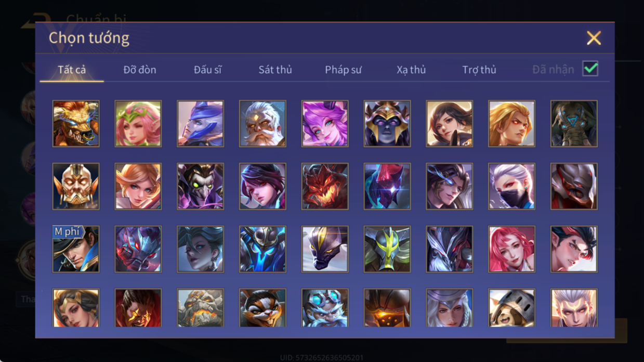Pick the stone golem hero portrait
The height and width of the screenshot is (362, 644).
[x=200, y=308]
